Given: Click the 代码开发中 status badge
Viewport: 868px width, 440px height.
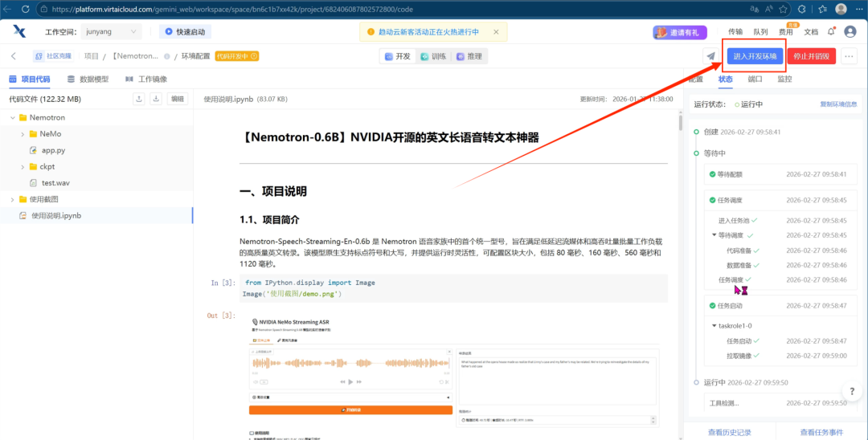Looking at the screenshot, I should click(237, 56).
